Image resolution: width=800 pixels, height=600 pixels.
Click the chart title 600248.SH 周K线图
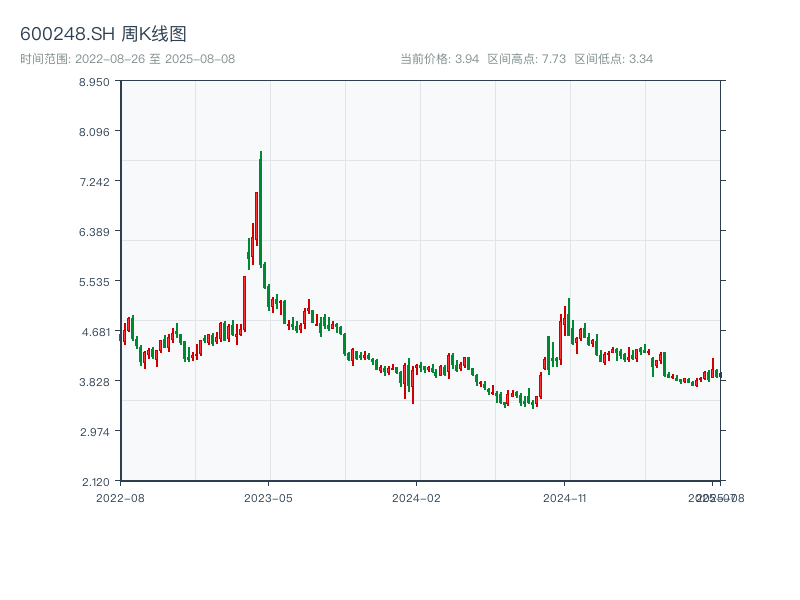pyautogui.click(x=103, y=34)
